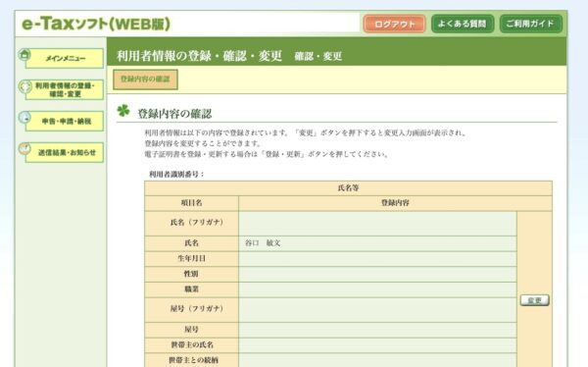Click the 登録内容の確認 section heading
The width and height of the screenshot is (588, 367).
coord(174,114)
